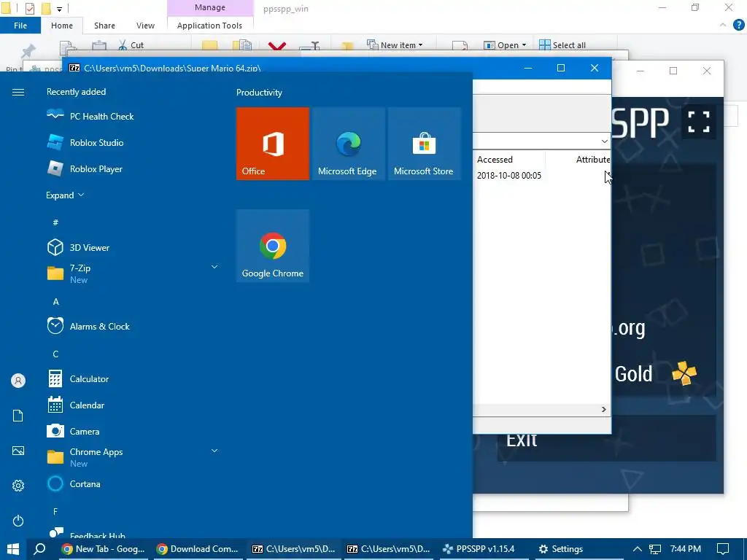Screen dimensions: 747x560
Task: Open View tab in Explorer ribbon
Action: 145,26
